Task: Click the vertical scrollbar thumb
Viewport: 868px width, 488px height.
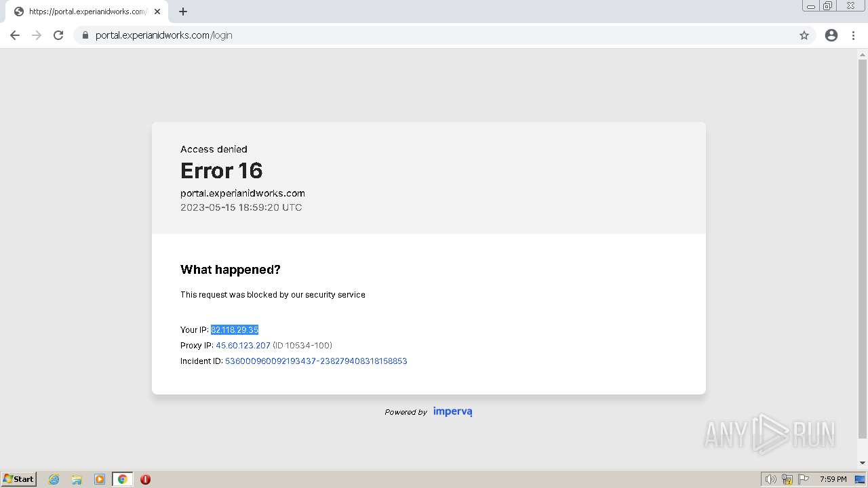Action: click(863, 249)
